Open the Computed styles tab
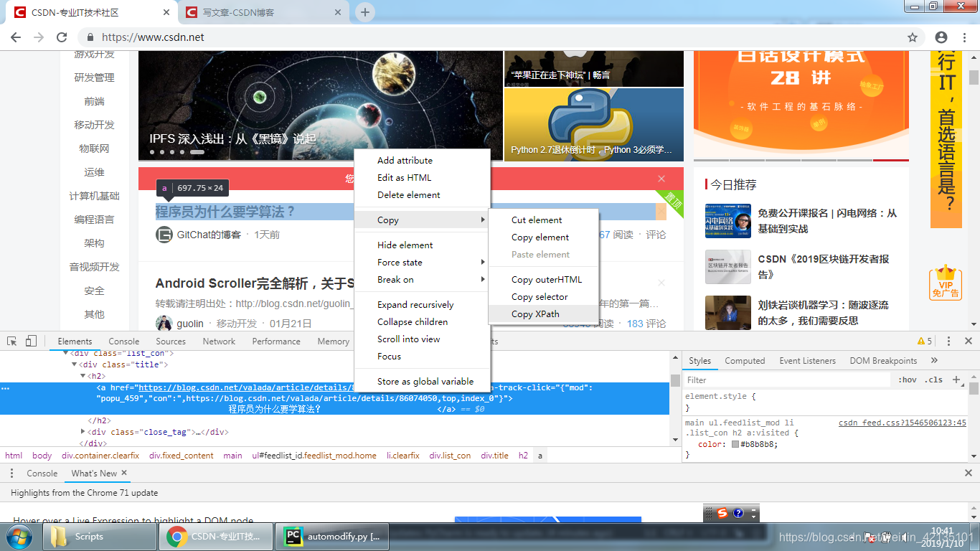The image size is (980, 551). tap(745, 361)
